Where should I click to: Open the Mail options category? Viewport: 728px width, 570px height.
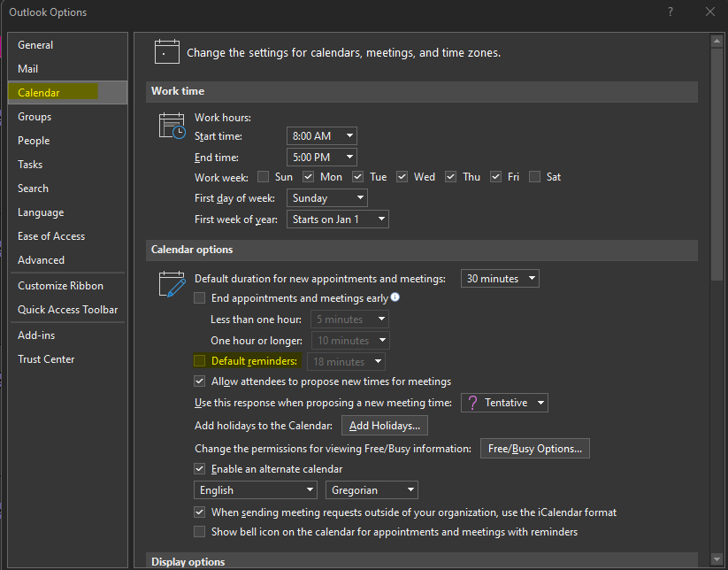coord(68,69)
